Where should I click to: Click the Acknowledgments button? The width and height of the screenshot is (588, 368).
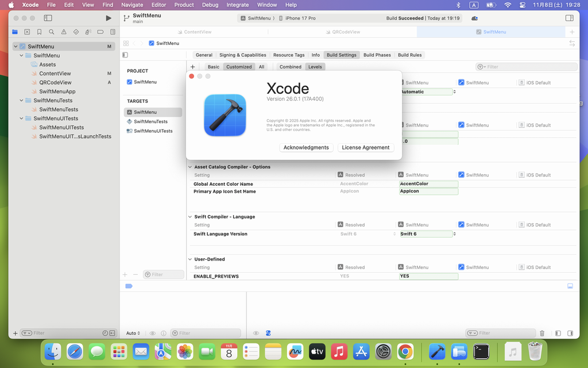(x=306, y=148)
